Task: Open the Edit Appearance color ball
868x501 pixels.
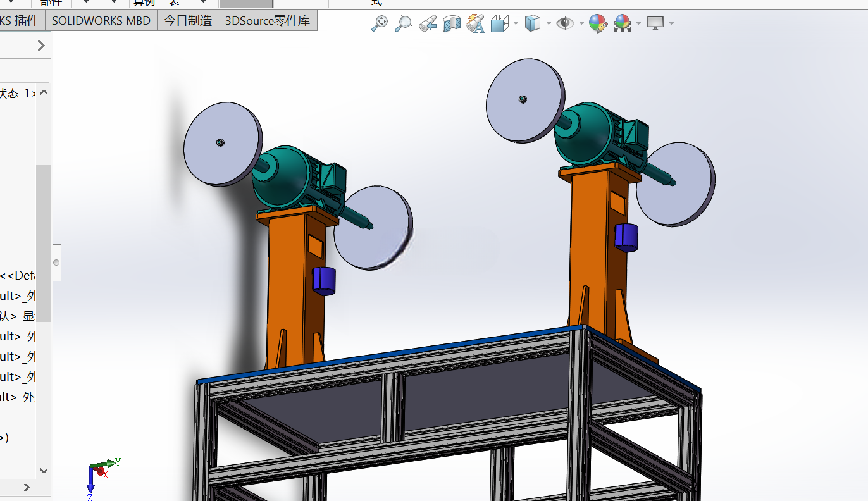Action: (598, 23)
